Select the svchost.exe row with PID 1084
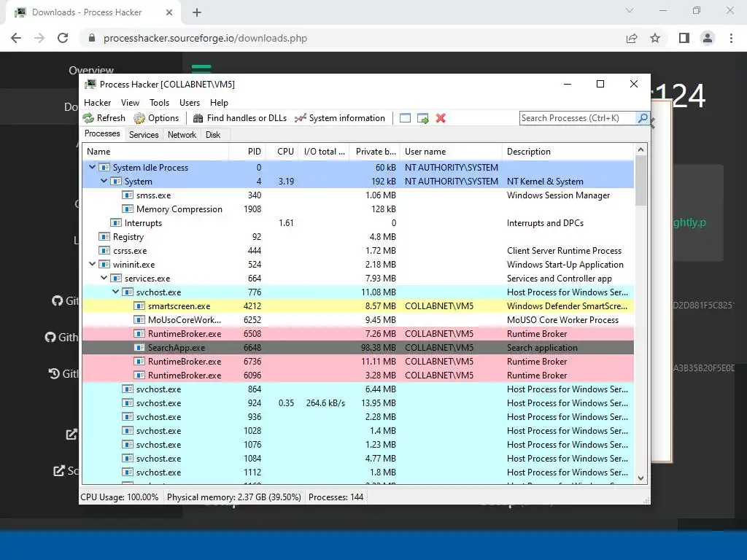Screen dimensions: 747x560 pyautogui.click(x=357, y=458)
